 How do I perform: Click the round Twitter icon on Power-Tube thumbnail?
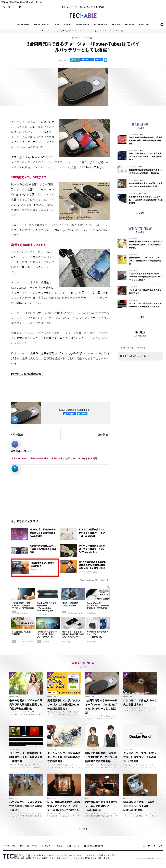coord(15,419)
